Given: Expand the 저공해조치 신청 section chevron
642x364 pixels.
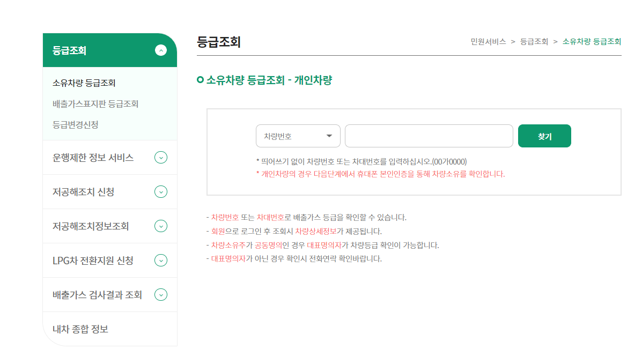Looking at the screenshot, I should (x=161, y=191).
